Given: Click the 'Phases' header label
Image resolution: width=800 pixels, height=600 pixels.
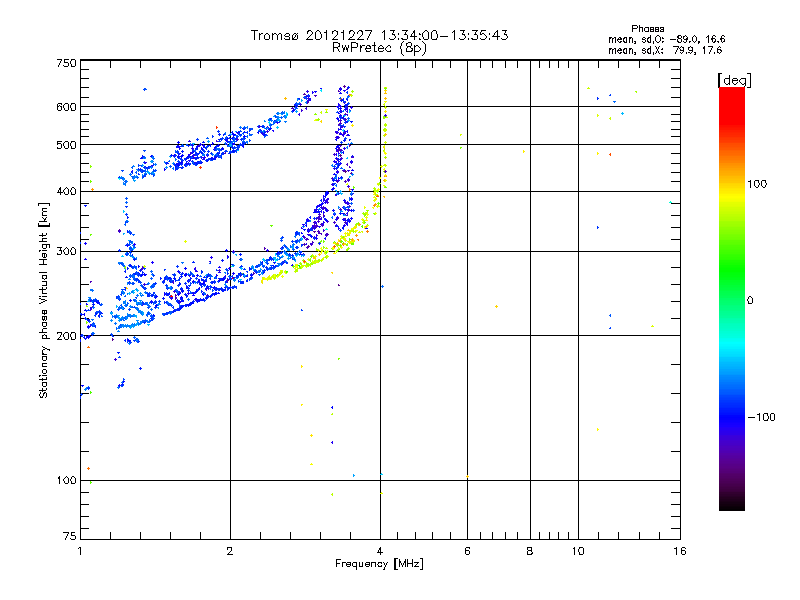Looking at the screenshot, I should [647, 29].
